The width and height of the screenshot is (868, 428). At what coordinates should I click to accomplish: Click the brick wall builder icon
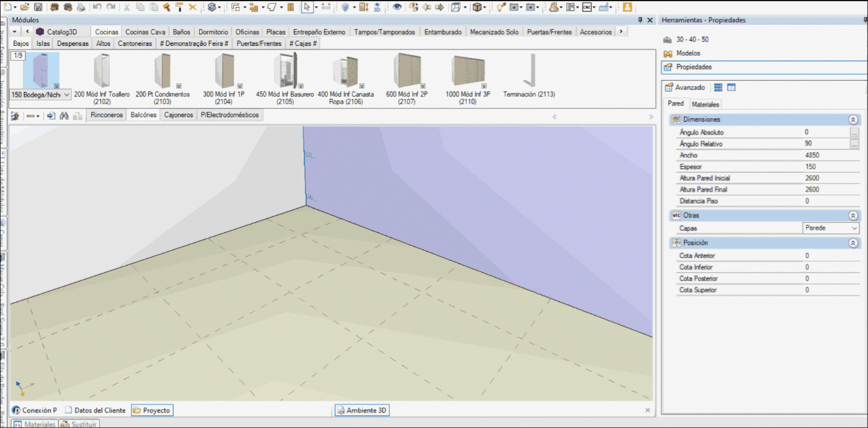pos(254,7)
